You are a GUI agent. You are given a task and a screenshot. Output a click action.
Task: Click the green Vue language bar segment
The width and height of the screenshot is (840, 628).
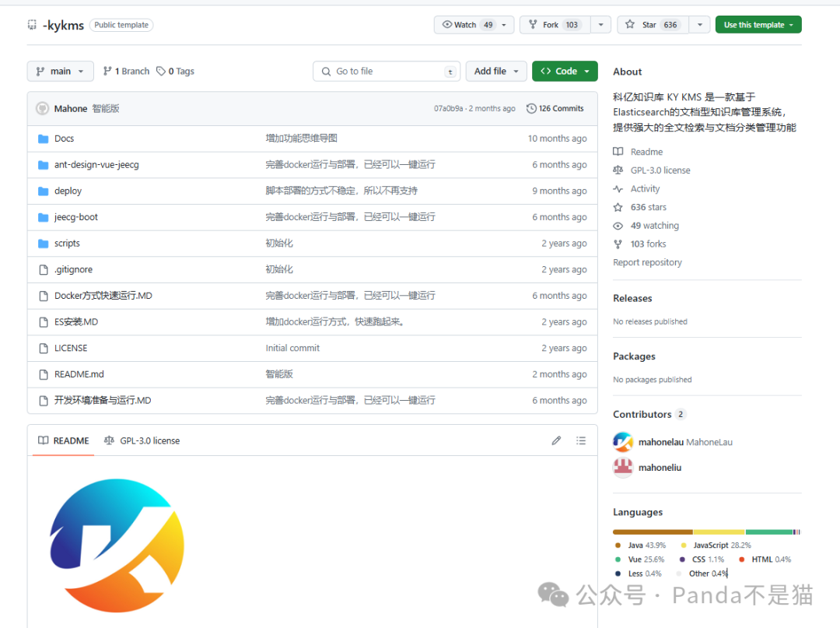pos(768,532)
